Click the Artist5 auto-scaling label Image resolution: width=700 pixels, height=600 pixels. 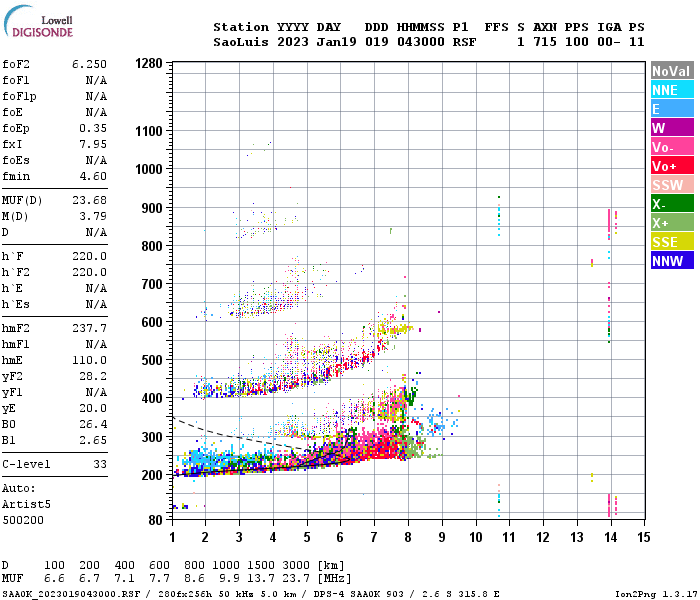click(x=26, y=504)
